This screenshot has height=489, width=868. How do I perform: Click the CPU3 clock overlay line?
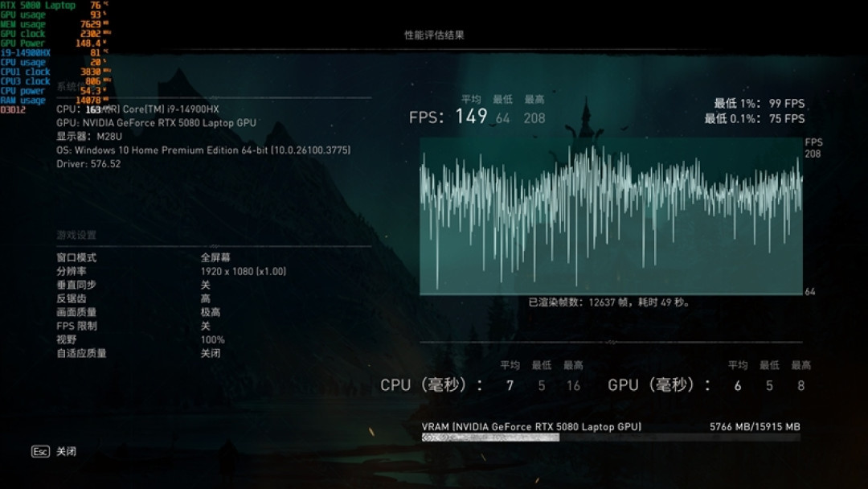pyautogui.click(x=55, y=81)
